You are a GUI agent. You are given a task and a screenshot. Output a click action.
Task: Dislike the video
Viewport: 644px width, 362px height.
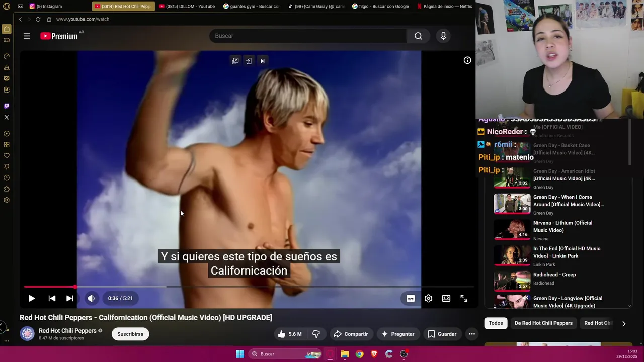pyautogui.click(x=316, y=334)
